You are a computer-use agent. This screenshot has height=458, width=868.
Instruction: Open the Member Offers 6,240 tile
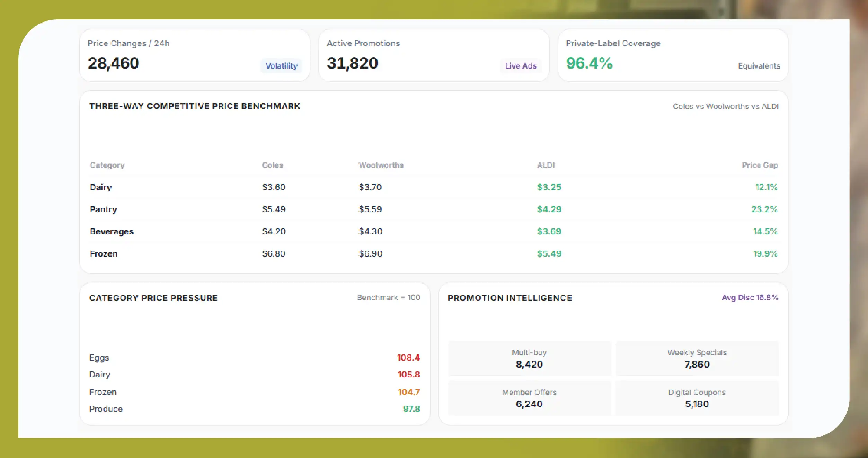pos(530,398)
